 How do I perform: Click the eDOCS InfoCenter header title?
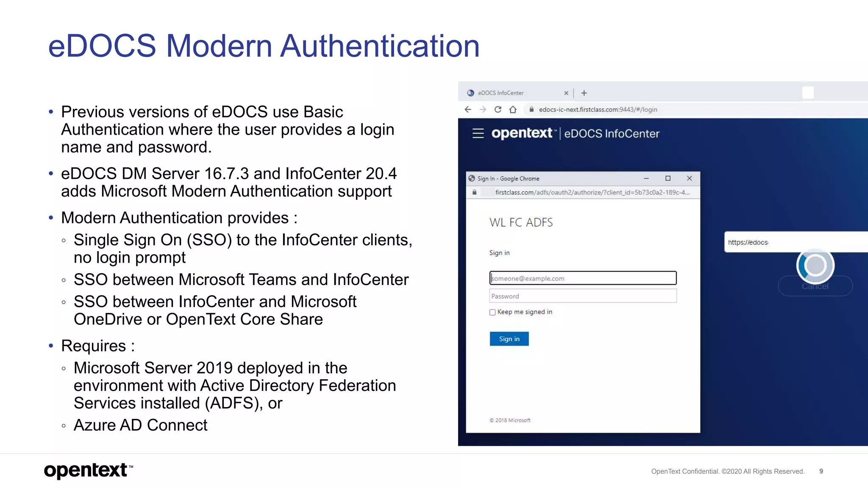point(612,134)
